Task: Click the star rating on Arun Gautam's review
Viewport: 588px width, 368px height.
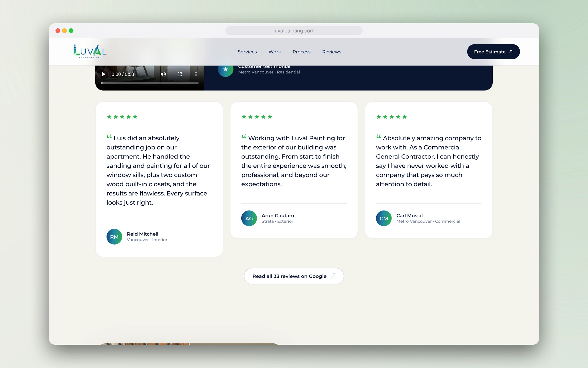Action: [257, 117]
